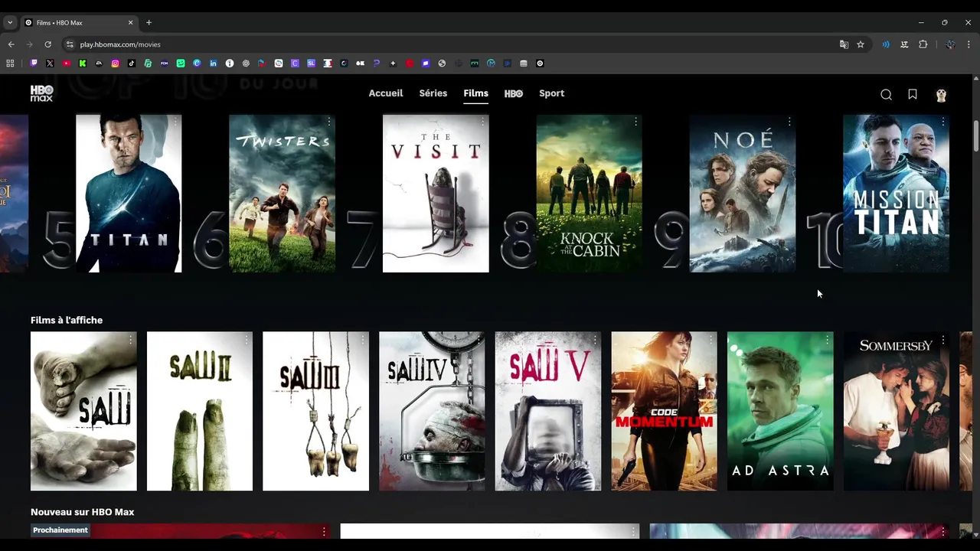Viewport: 980px width, 551px height.
Task: Open the Twisters movie poster
Action: (x=282, y=194)
